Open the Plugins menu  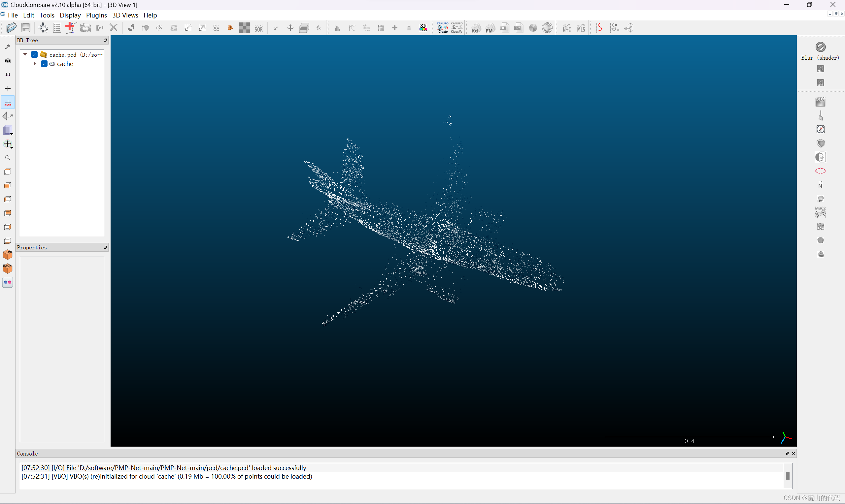pos(96,15)
